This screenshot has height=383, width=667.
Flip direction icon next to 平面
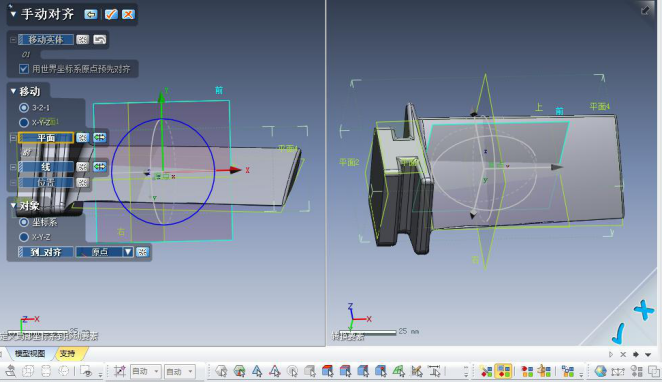(100, 137)
